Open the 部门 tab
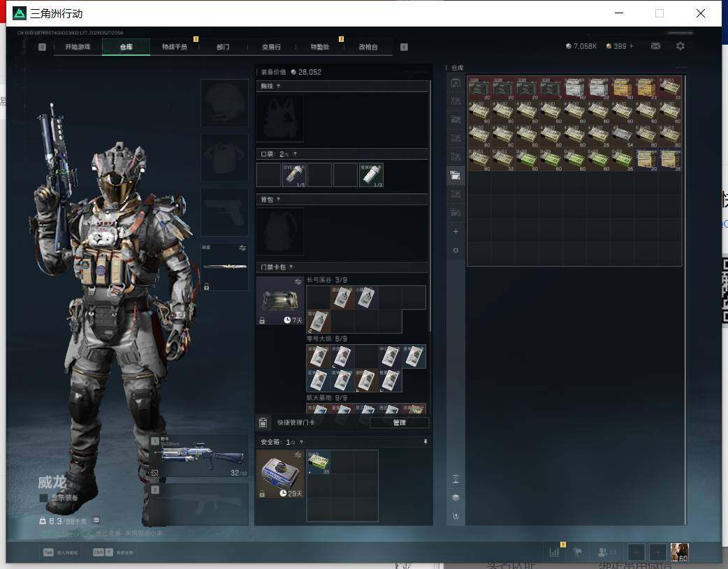The image size is (728, 569). (x=223, y=47)
